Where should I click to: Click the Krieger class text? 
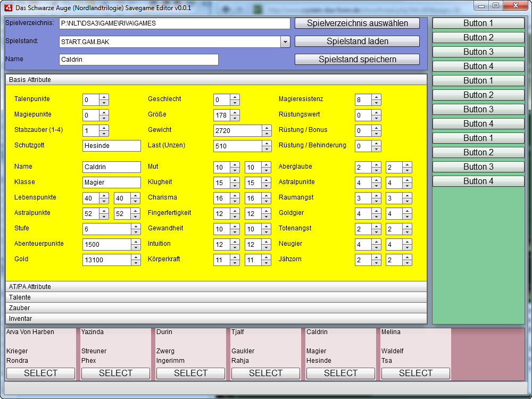17,351
